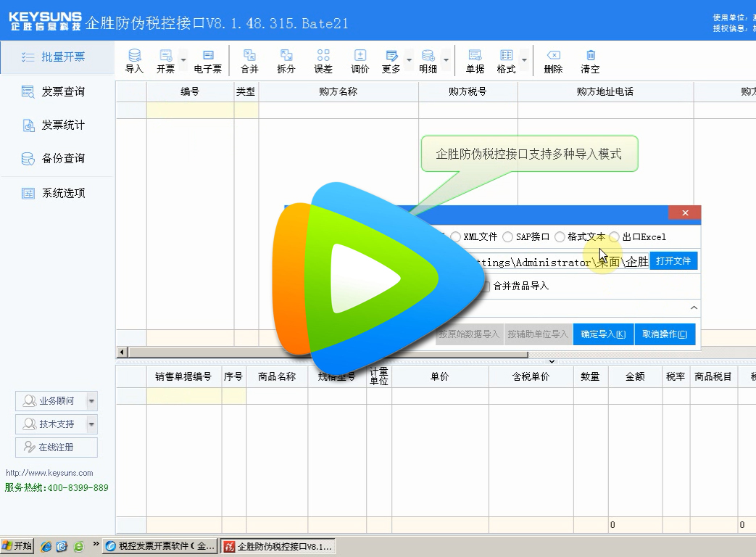756x557 pixels.
Task: Click the horizontal scrollbar left arrow
Action: (x=122, y=352)
